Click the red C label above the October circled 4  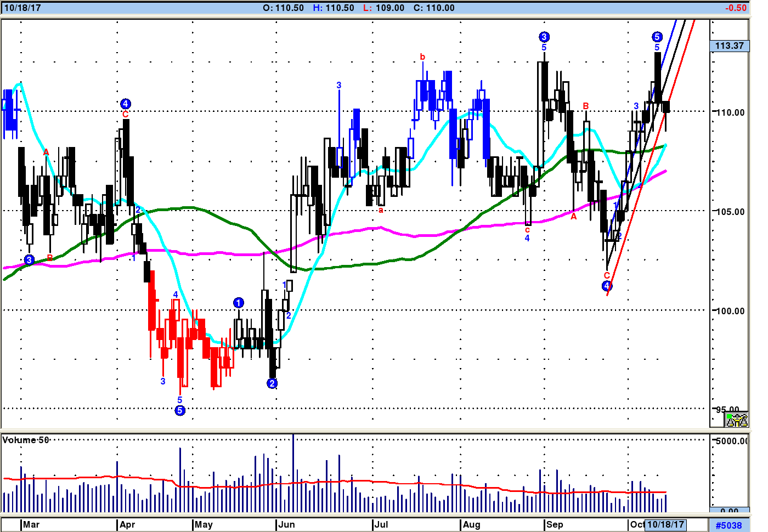pyautogui.click(x=607, y=275)
